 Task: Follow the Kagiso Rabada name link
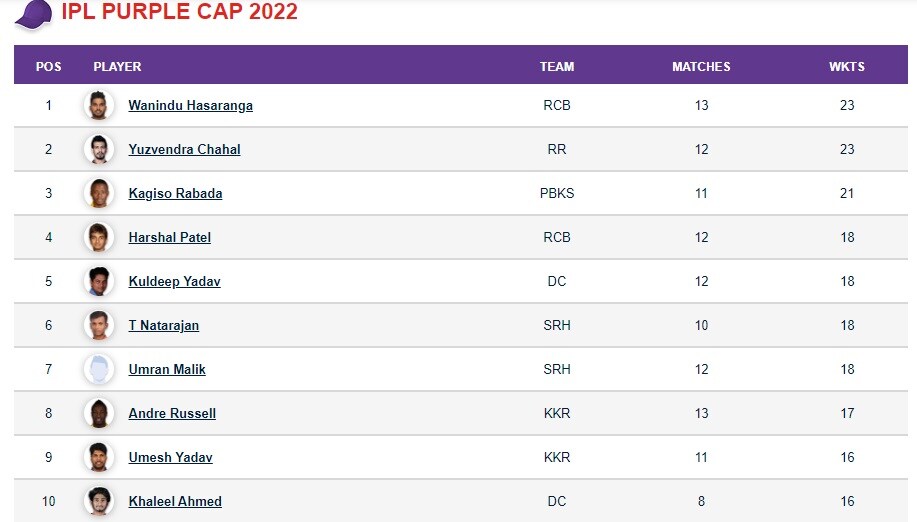(175, 193)
